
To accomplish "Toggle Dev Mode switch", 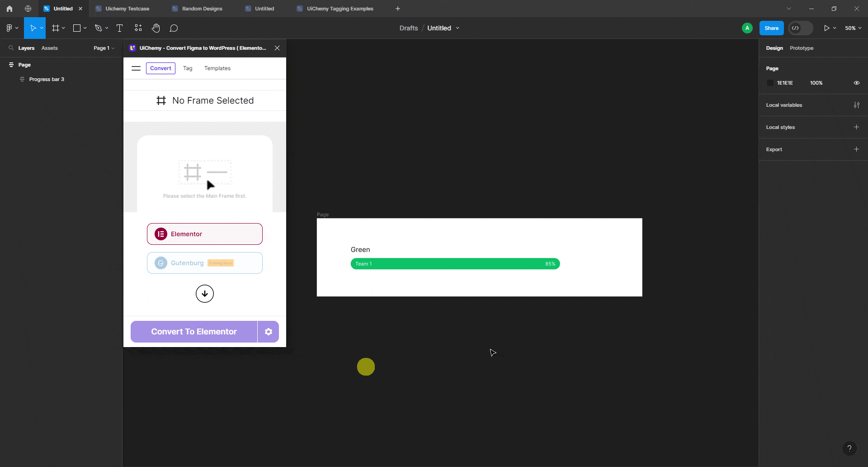I will point(801,28).
